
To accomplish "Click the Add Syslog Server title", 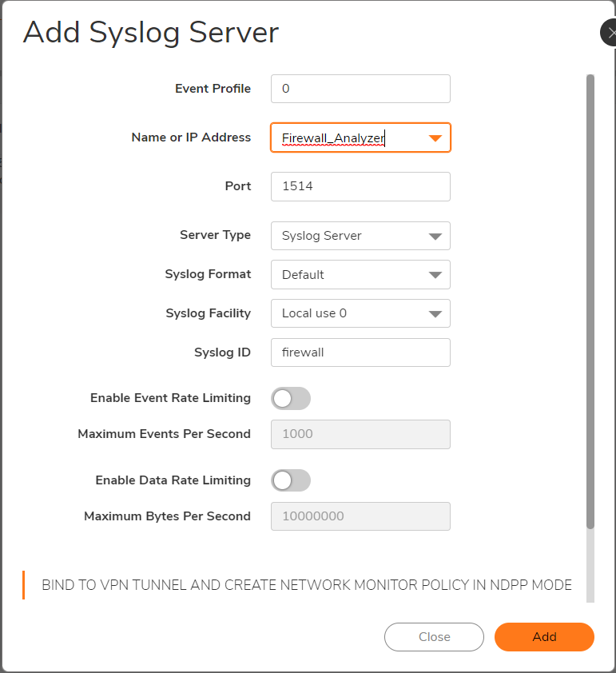I will click(151, 33).
